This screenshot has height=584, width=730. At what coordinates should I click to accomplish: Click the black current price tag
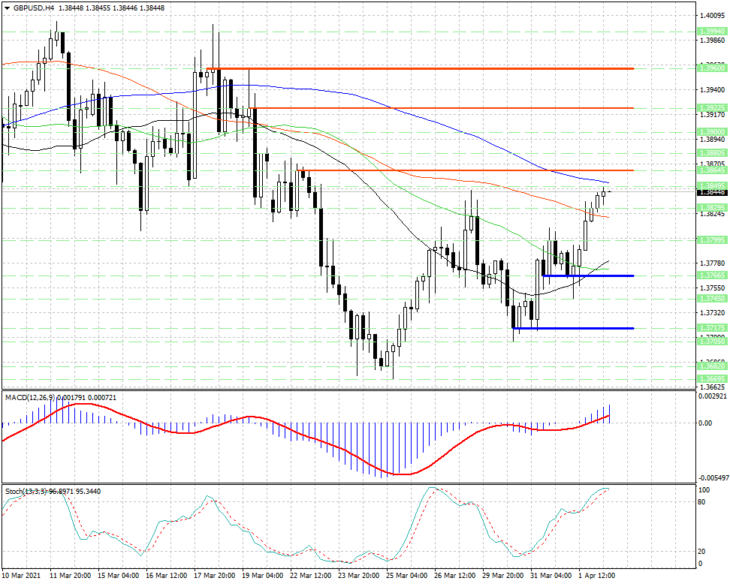[712, 192]
